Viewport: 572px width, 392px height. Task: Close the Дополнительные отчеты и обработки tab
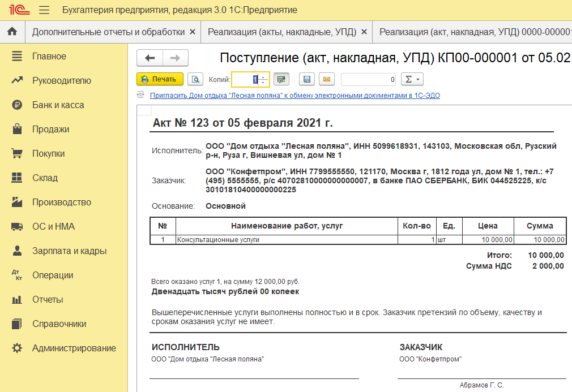(193, 32)
